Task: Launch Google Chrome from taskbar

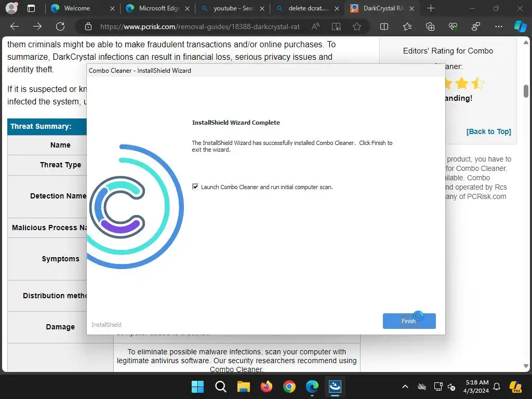Action: coord(289,387)
